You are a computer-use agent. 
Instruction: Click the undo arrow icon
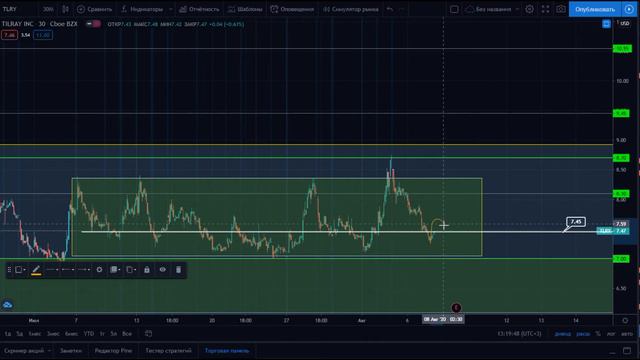click(x=390, y=9)
